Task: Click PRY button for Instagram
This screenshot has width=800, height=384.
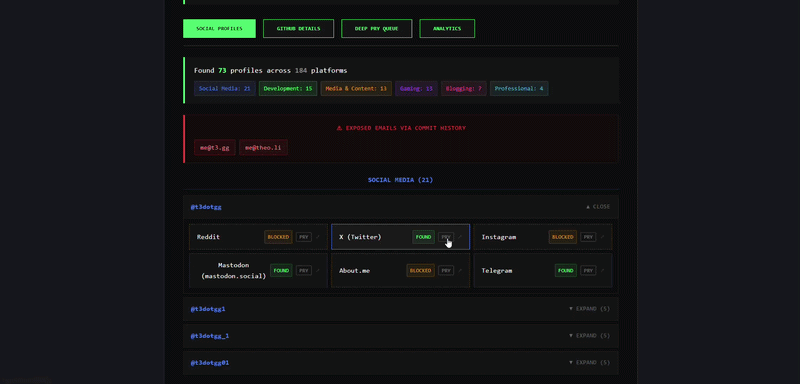Action: click(x=588, y=237)
